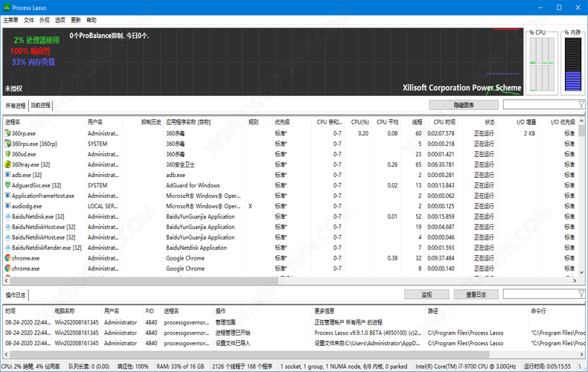Click the RAM: 33% of 16 GB status
The image size is (588, 372).
point(180,366)
